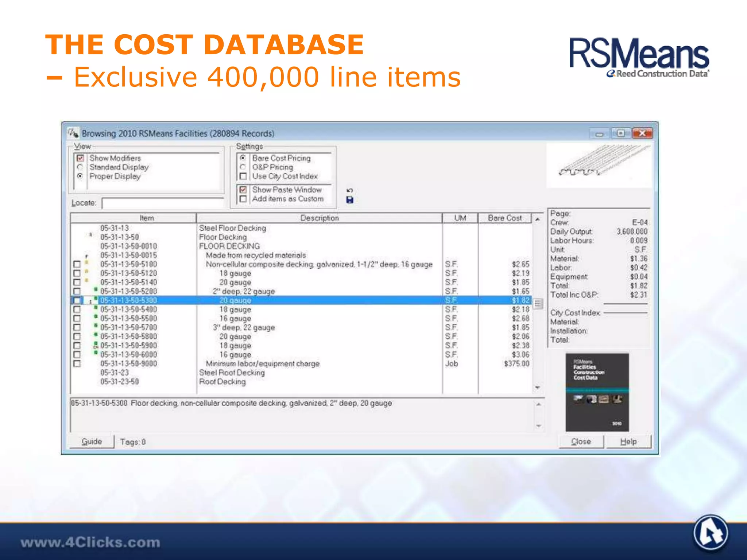The height and width of the screenshot is (560, 747).
Task: Click the Guide button
Action: [92, 442]
